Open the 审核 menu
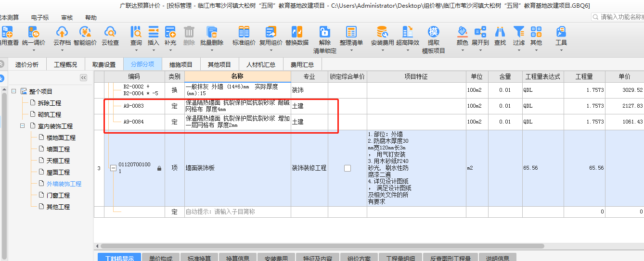644x261 pixels. (67, 17)
